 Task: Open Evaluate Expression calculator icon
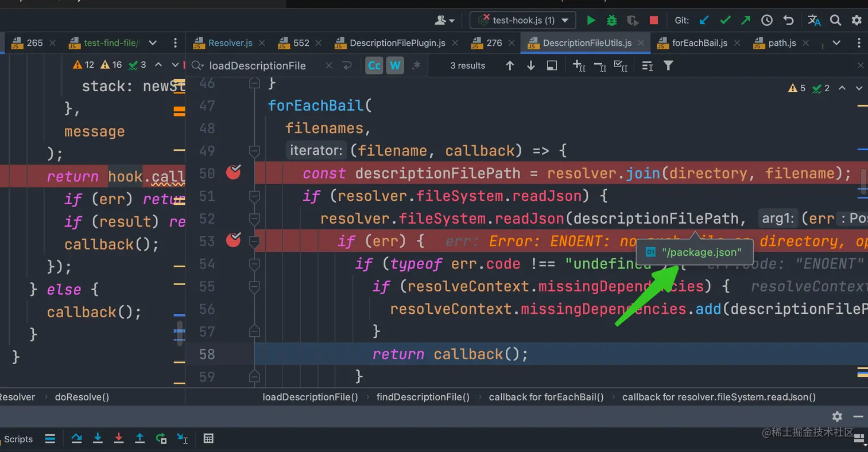208,439
